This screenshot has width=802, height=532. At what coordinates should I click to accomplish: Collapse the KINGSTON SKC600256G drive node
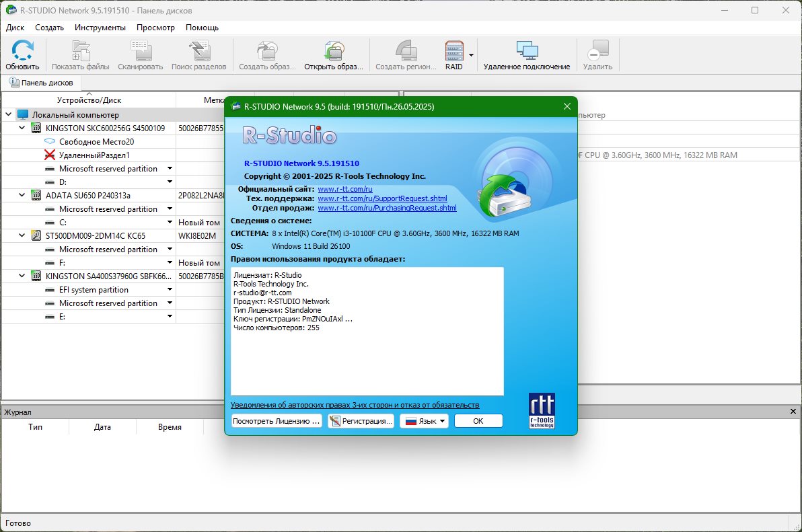click(22, 128)
